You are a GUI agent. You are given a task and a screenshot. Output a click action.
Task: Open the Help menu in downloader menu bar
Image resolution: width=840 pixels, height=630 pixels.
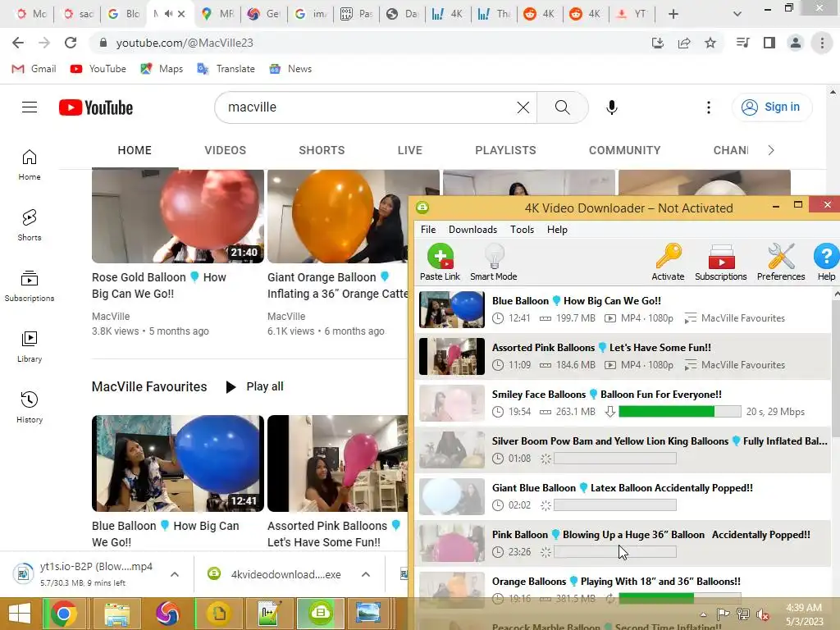(x=557, y=230)
